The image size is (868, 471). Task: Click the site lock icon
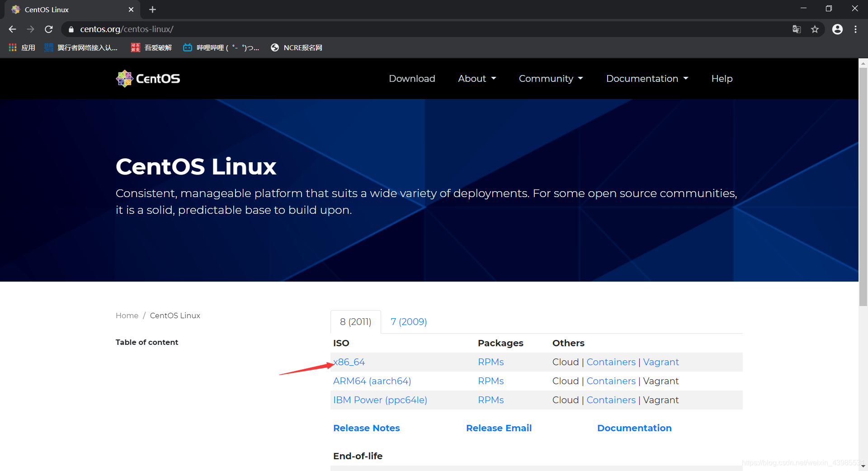[x=71, y=29]
